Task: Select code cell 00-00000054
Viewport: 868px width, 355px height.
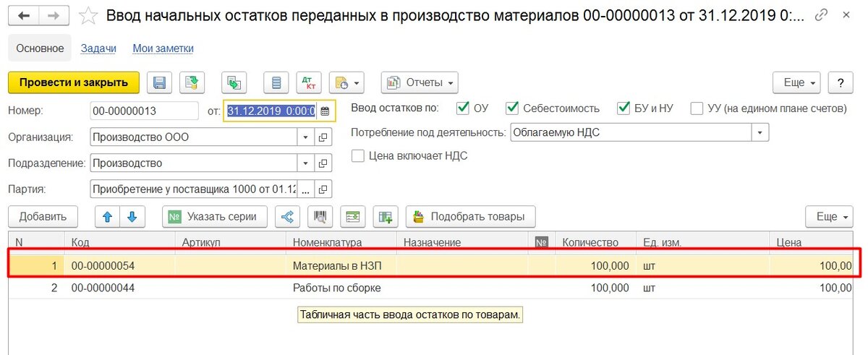Action: click(120, 266)
